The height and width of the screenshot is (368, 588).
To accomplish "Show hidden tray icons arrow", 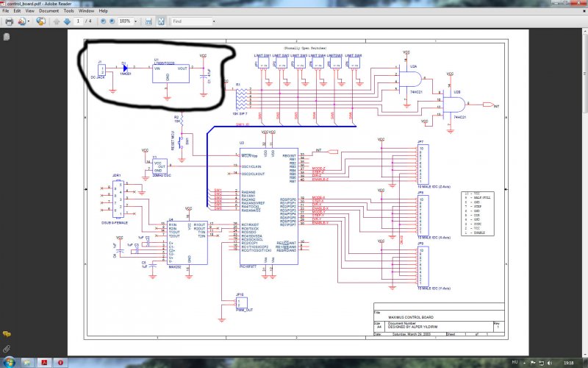I will [525, 363].
